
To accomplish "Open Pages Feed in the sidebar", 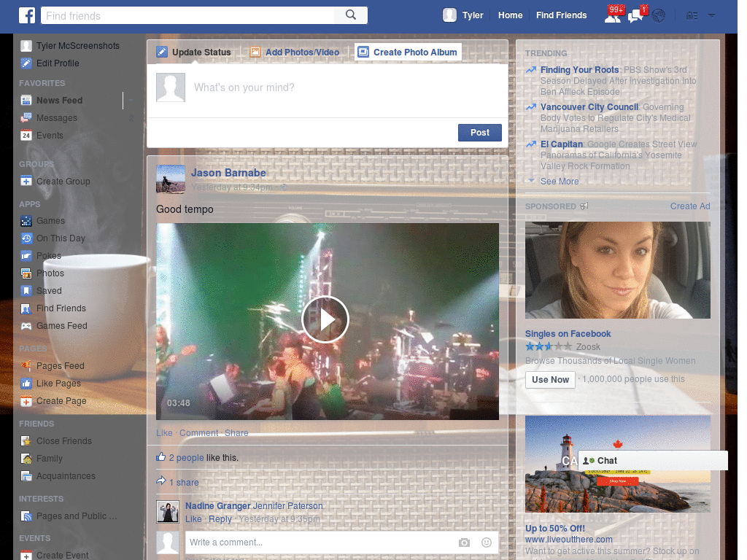I will point(53,366).
